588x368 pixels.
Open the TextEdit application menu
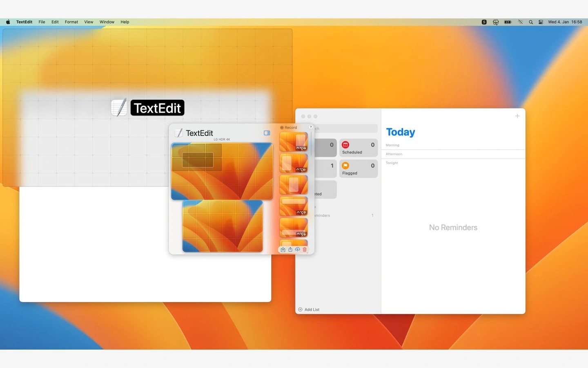point(24,22)
